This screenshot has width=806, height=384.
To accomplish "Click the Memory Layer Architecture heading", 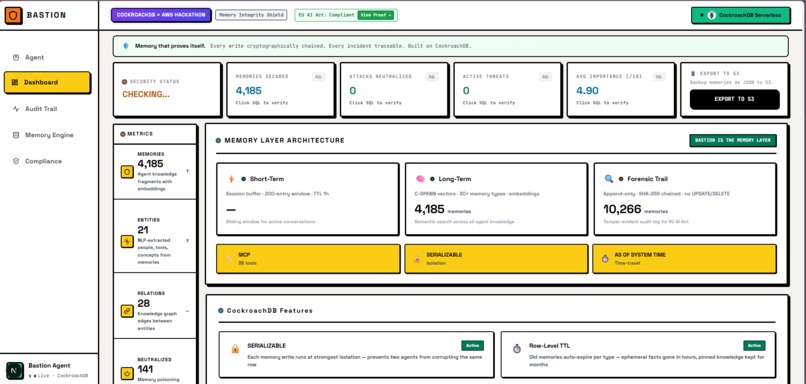I will pos(284,140).
